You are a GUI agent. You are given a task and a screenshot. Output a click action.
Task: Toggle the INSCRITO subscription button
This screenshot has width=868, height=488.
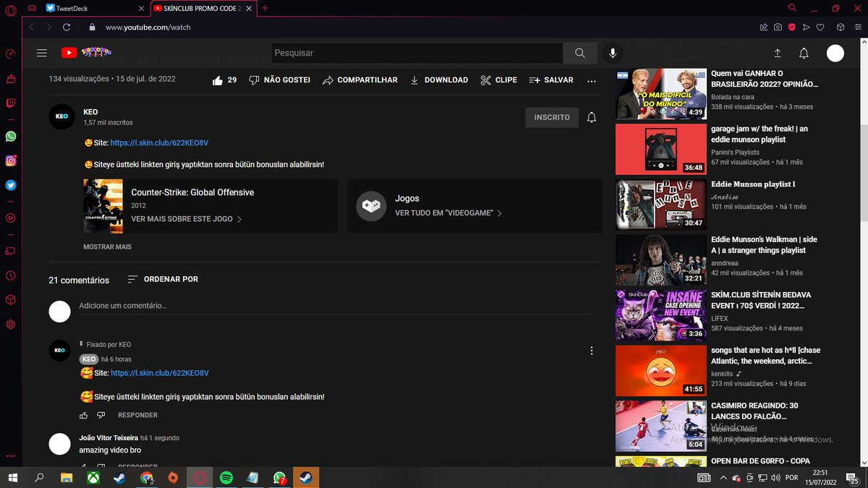click(552, 117)
